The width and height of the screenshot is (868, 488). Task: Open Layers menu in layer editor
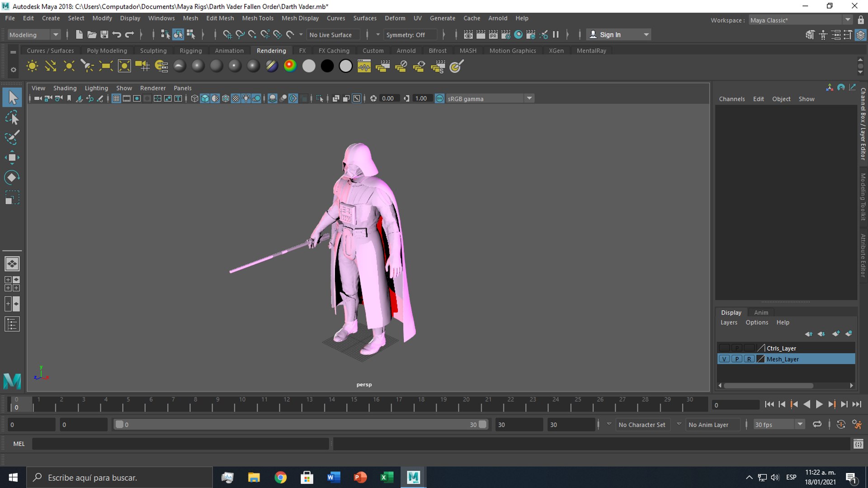(x=729, y=323)
